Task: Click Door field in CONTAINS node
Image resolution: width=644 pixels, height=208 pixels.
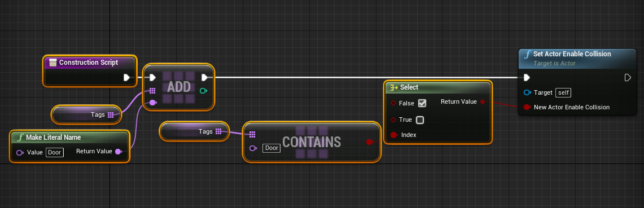Action: 271,148
